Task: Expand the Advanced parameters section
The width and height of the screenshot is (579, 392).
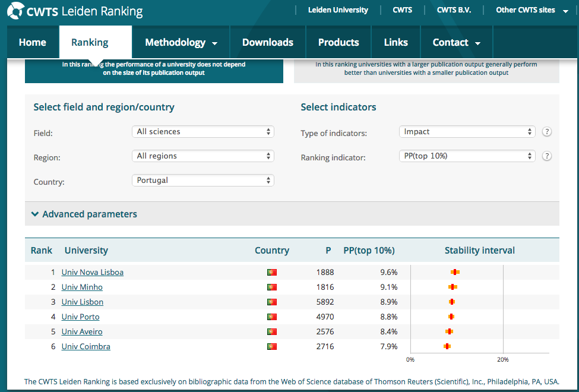Action: pos(84,214)
